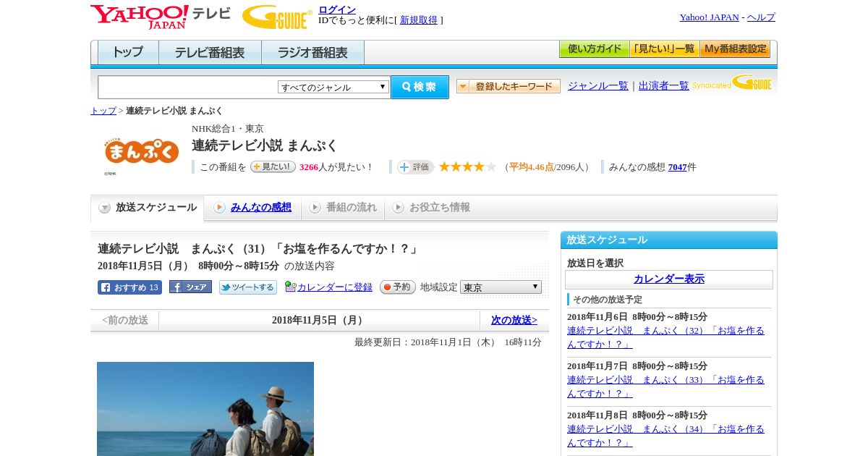Image resolution: width=868 pixels, height=456 pixels.
Task: Set a recording with the 予約 button
Action: (x=397, y=287)
